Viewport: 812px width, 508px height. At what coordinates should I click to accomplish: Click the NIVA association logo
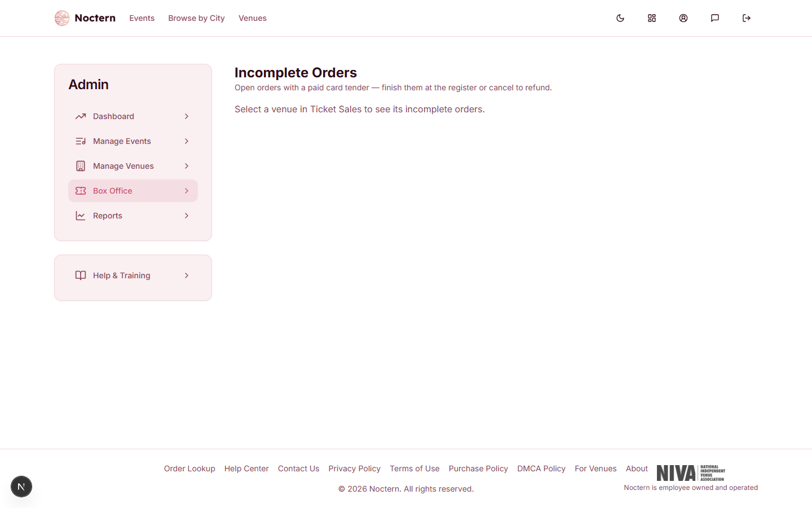[691, 473]
